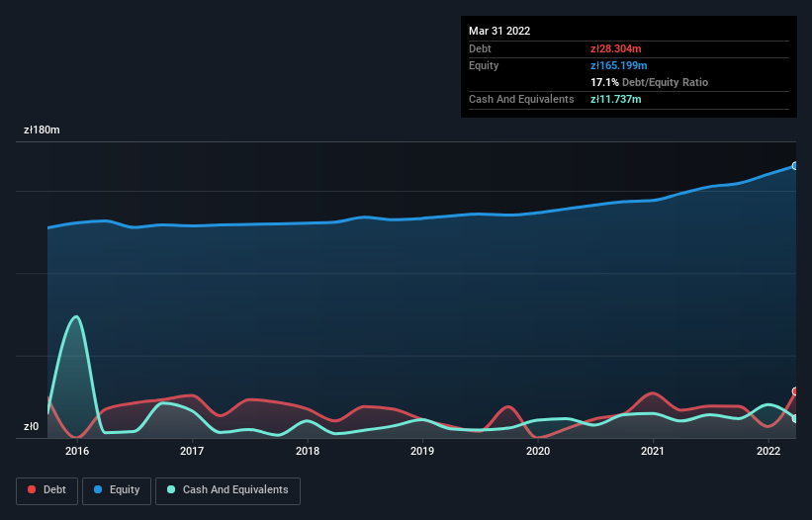The image size is (812, 520).
Task: Click the zł0 y-axis label
Action: [31, 426]
